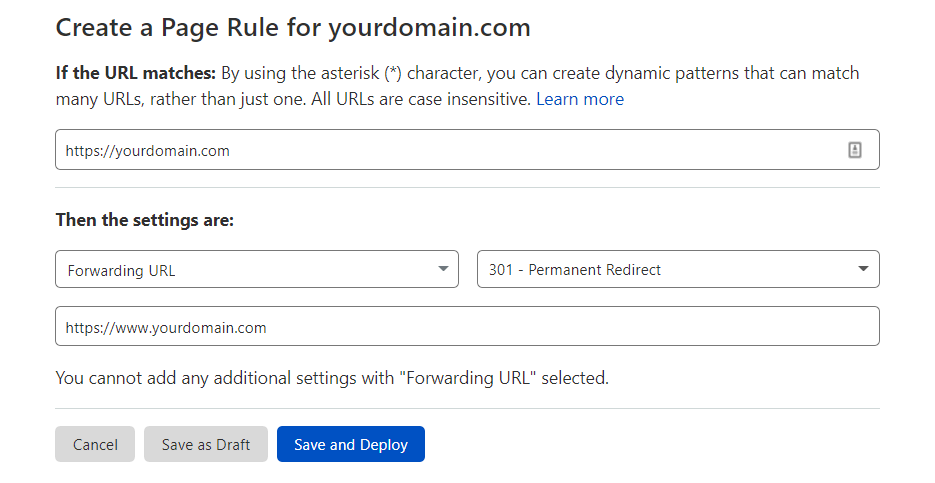The image size is (935, 483).
Task: Open the Forwarding URL setting dropdown
Action: click(257, 269)
